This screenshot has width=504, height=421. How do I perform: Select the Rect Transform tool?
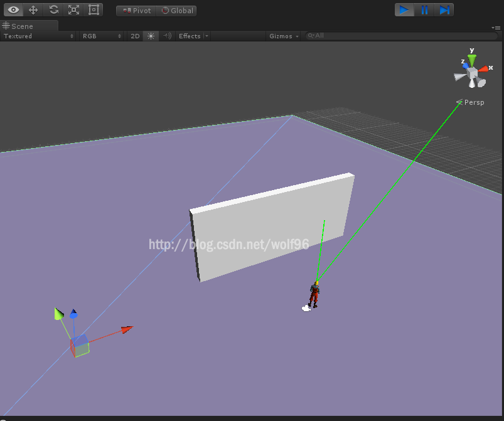(94, 10)
